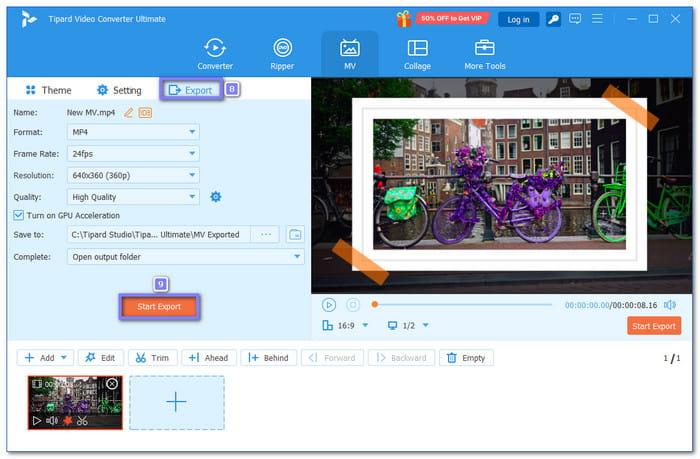Click the Save to path field
Viewport: 700px width, 459px height.
(158, 234)
